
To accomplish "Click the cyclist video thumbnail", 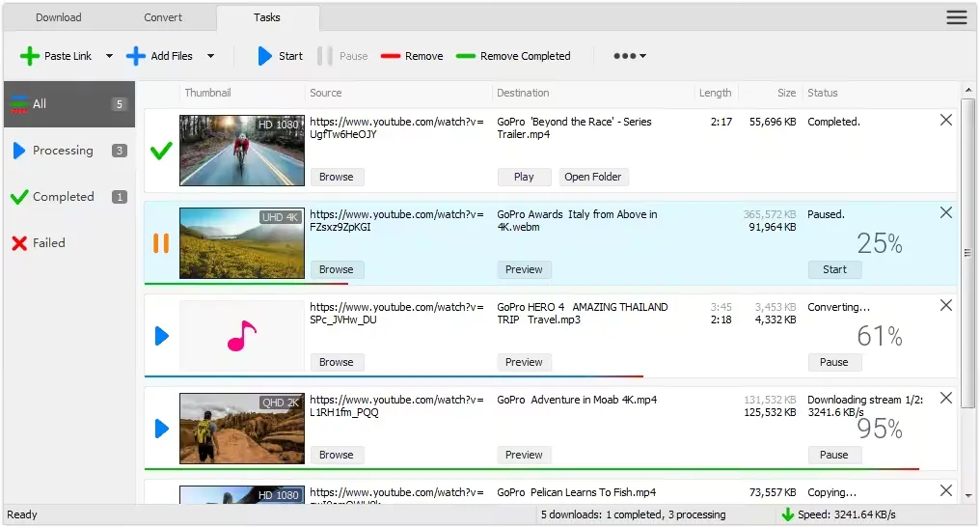I will pos(242,151).
